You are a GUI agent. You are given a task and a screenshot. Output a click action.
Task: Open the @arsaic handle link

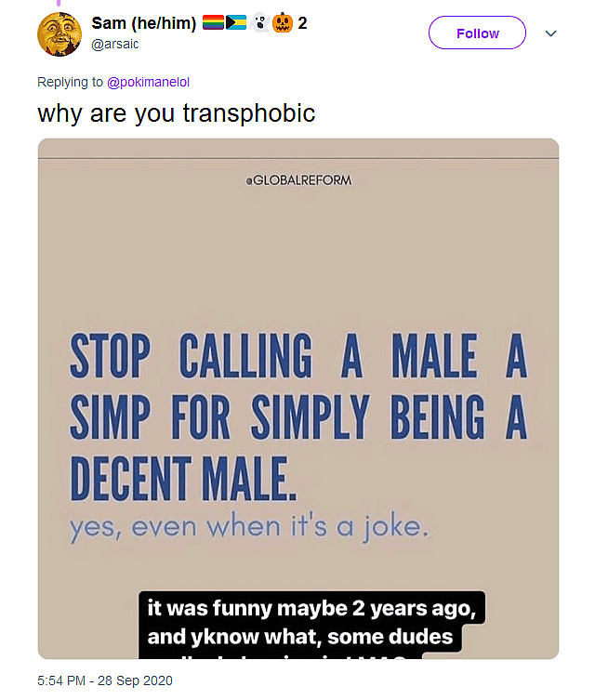[x=115, y=43]
